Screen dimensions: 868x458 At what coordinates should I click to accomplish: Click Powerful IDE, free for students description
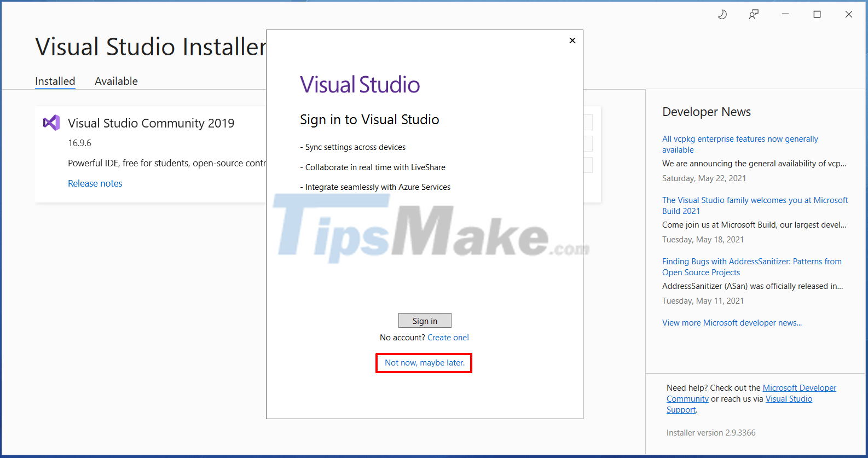pos(167,163)
